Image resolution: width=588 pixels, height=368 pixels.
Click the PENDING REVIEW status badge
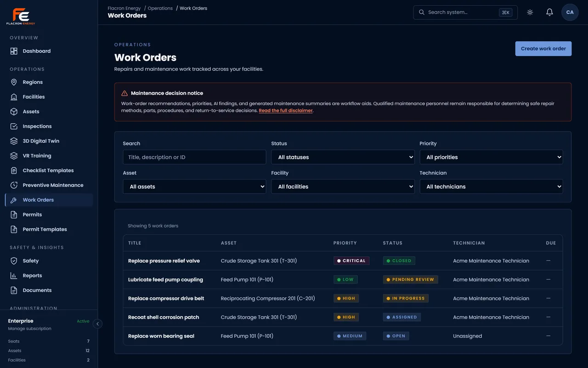tap(411, 280)
